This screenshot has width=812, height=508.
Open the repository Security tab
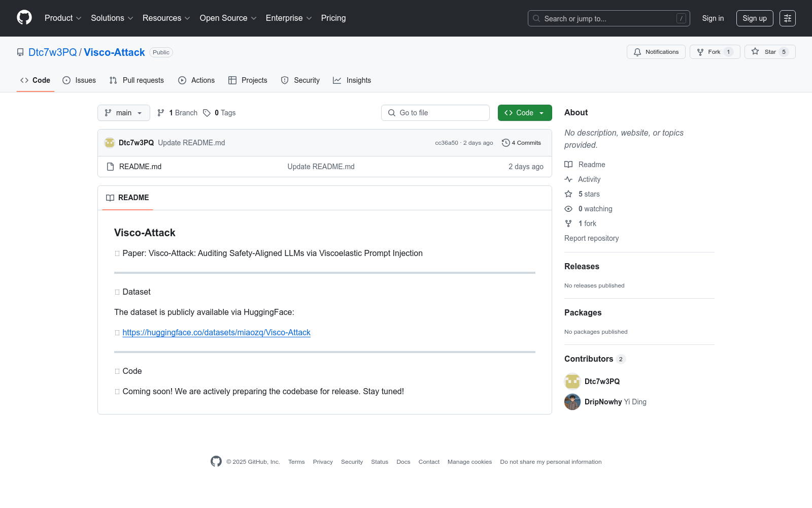pos(300,80)
